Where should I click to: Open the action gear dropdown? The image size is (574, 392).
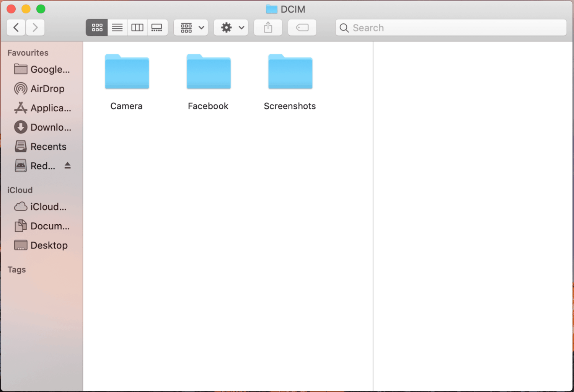click(x=231, y=27)
